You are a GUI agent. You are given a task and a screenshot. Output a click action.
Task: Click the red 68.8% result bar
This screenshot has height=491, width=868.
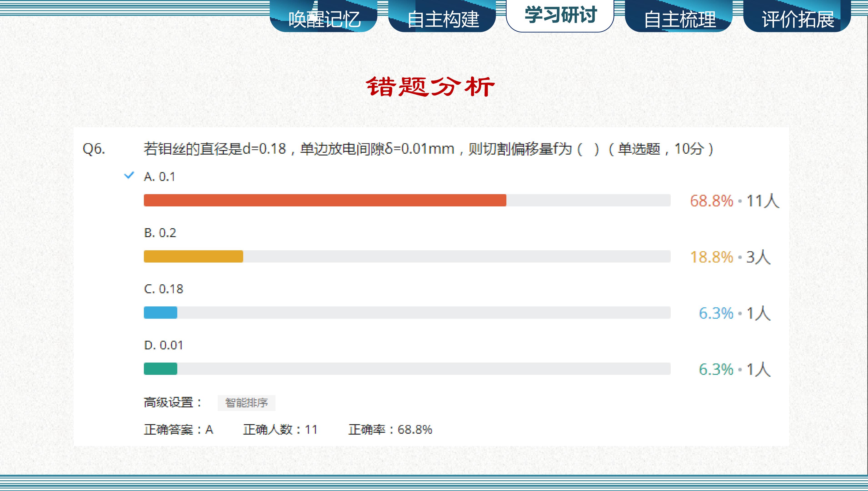(325, 200)
